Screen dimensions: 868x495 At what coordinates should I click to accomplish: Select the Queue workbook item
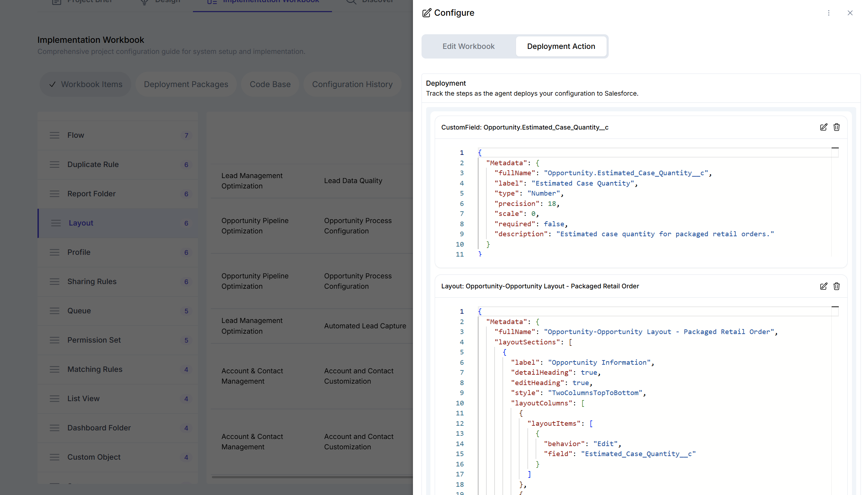coord(118,311)
